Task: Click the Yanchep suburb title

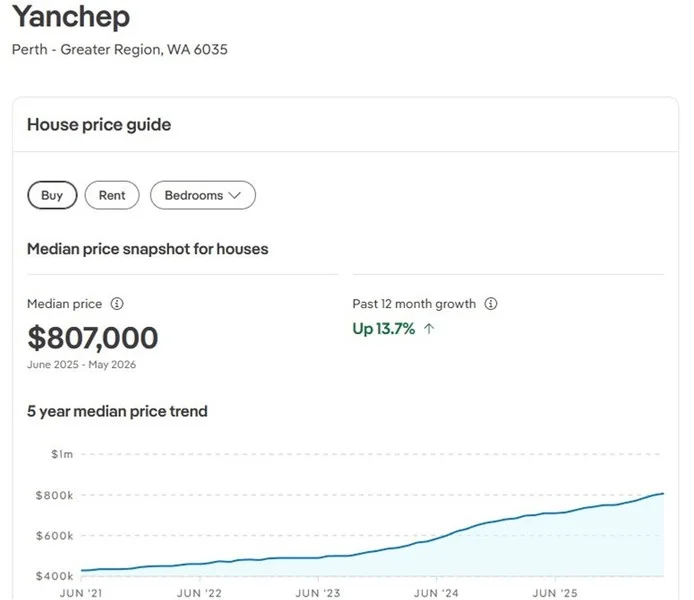Action: click(71, 17)
